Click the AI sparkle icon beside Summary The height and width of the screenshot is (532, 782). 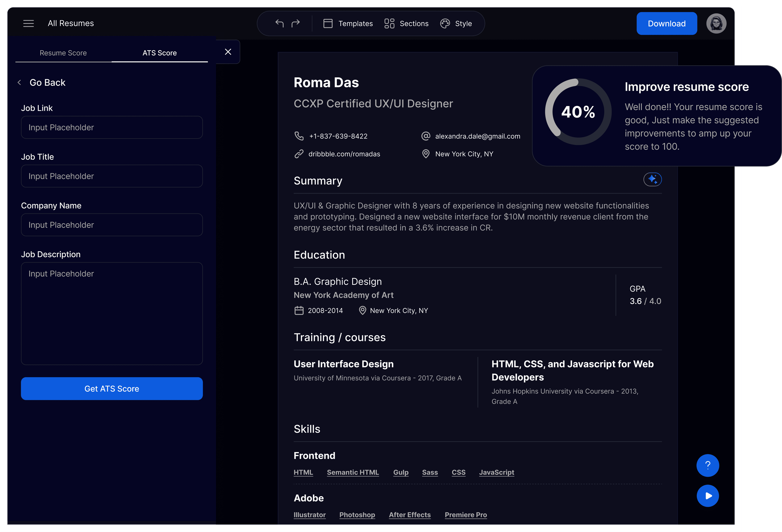pyautogui.click(x=653, y=179)
